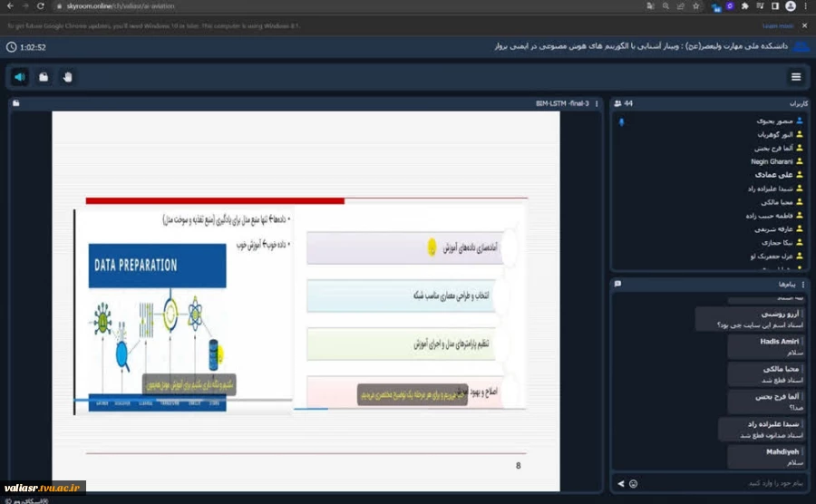Click the browser back arrow
The width and height of the screenshot is (816, 504).
pos(10,6)
